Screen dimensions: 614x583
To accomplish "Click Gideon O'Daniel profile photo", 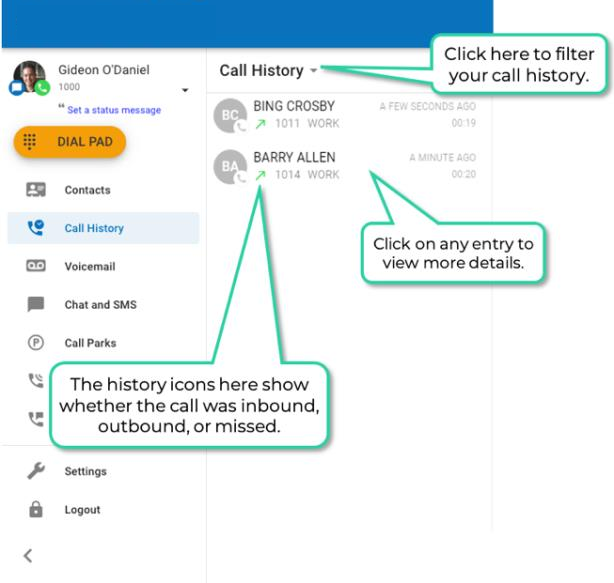I will (x=29, y=77).
